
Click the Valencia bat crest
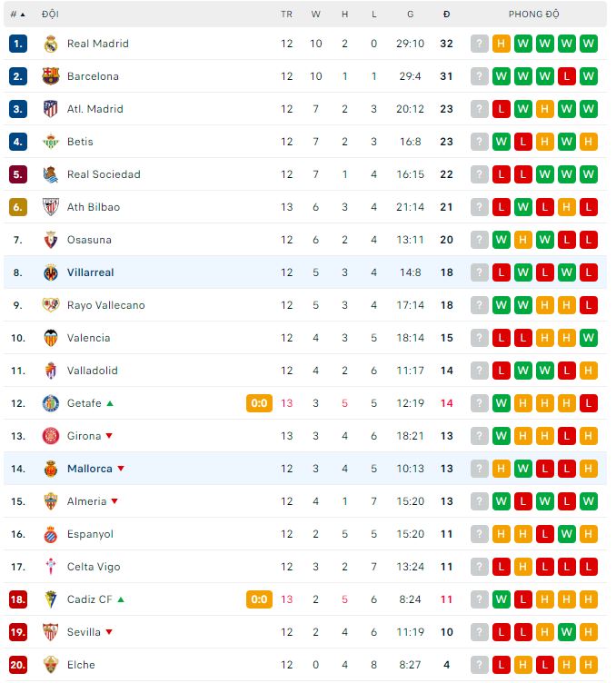point(51,338)
